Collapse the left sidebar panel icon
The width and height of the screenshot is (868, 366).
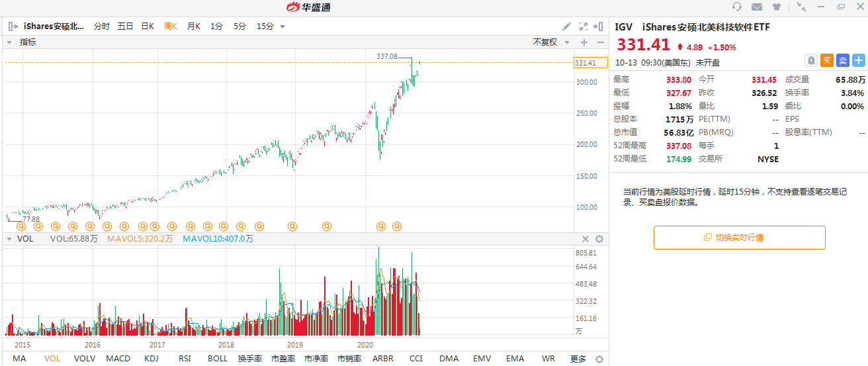pyautogui.click(x=13, y=26)
